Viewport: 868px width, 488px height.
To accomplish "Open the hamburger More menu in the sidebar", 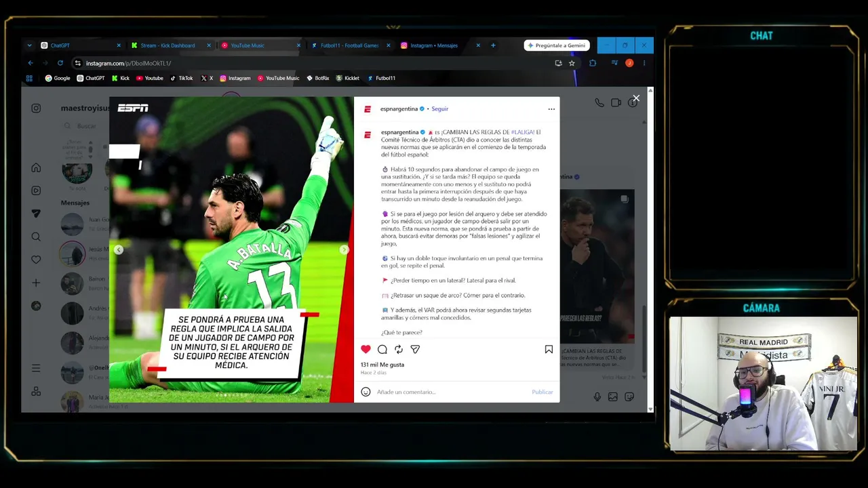I will click(x=36, y=368).
